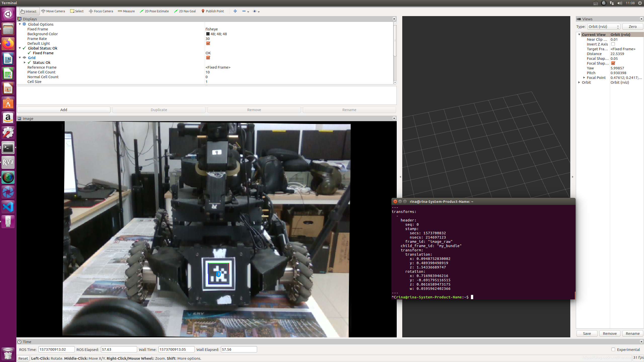Select the Publish Point tool
Image resolution: width=644 pixels, height=362 pixels.
[213, 11]
